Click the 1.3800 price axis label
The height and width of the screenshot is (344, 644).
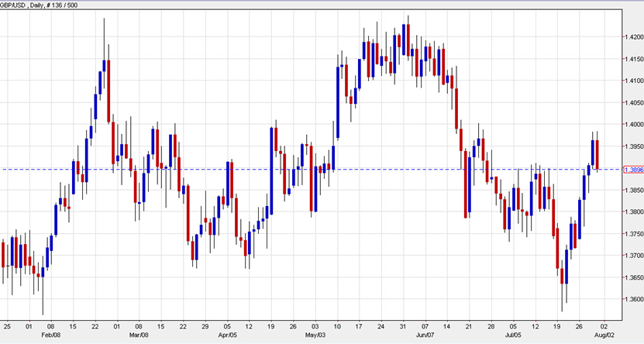click(634, 212)
